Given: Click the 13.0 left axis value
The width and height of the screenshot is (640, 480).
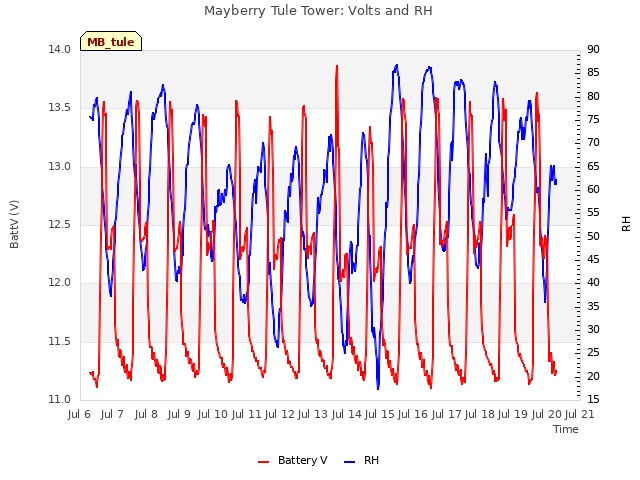Looking at the screenshot, I should click(60, 167).
